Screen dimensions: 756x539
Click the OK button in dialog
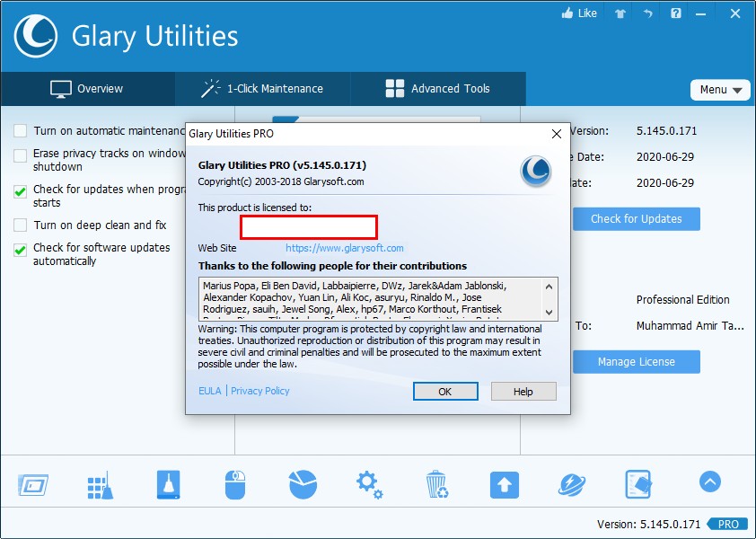click(x=445, y=392)
